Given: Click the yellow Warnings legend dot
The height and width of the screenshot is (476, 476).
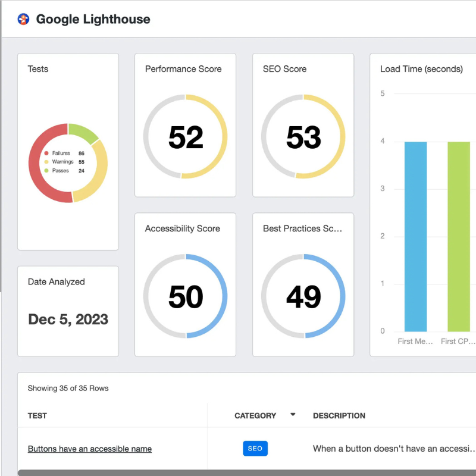Looking at the screenshot, I should [46, 162].
